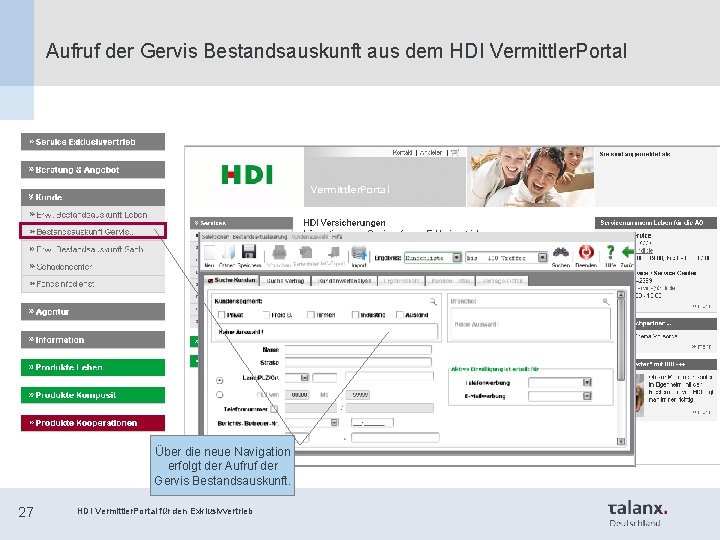Click the green Produkte Komposit button
Image resolution: width=720 pixels, height=540 pixels.
[x=93, y=395]
